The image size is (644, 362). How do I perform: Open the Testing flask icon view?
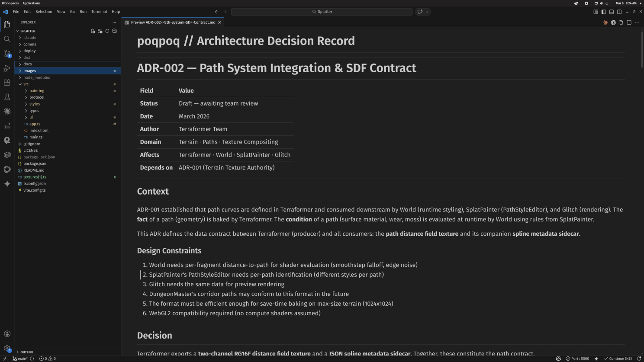click(x=7, y=97)
